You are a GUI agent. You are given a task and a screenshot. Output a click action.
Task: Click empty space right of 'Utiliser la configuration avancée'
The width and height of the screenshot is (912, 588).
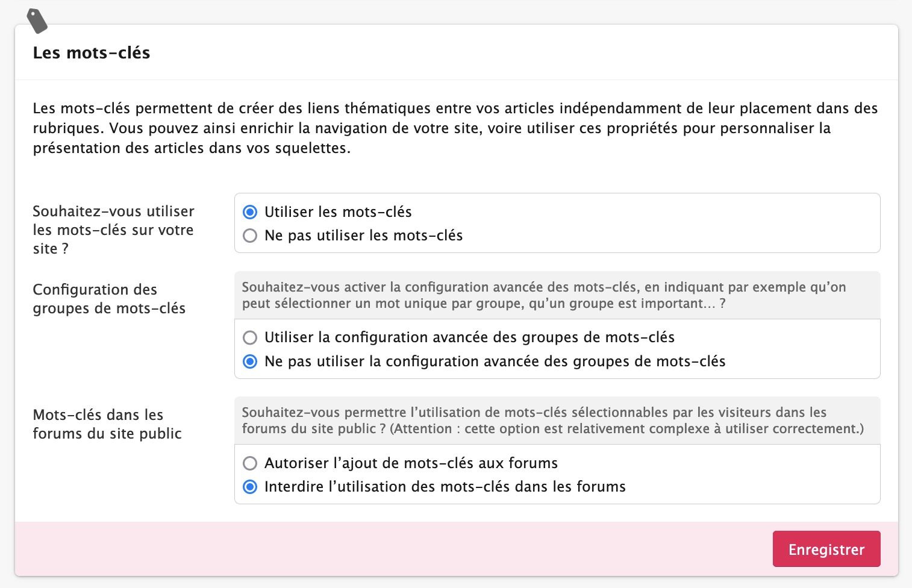(777, 337)
